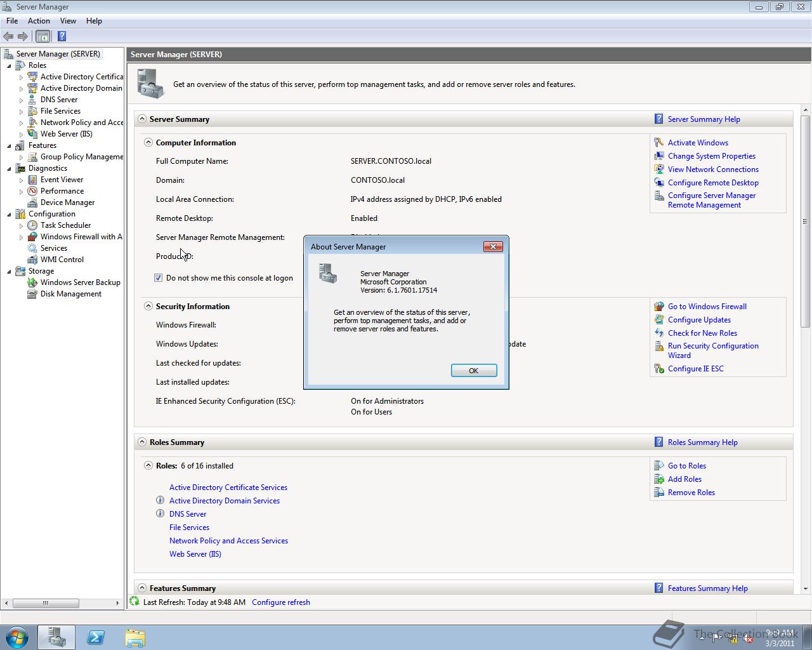
Task: Collapse the Roles tree node
Action: [x=9, y=66]
